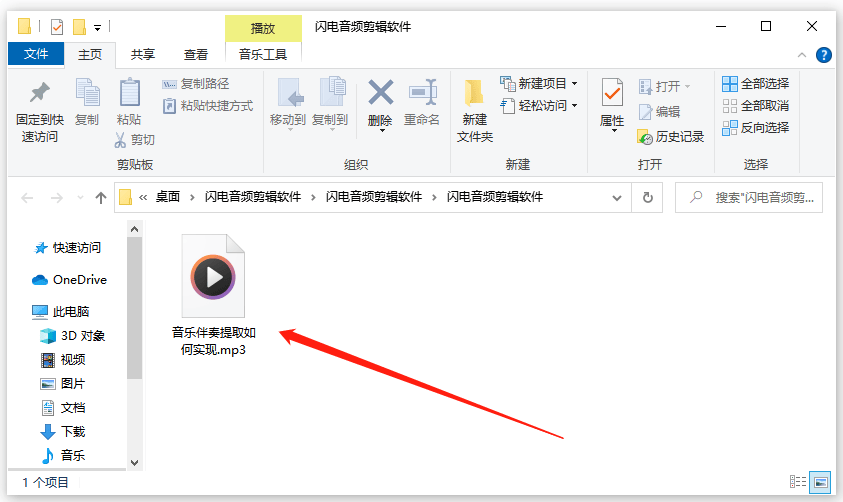Open the Downloads (下载) folder
Screen dimensions: 843x502
63,432
